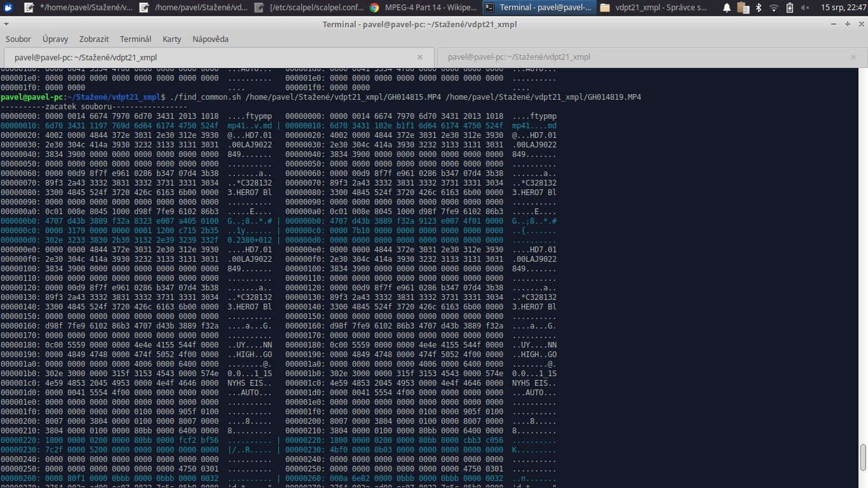This screenshot has width=868, height=488.
Task: Switch to Chrome MPEG-4 Part 14 window
Action: click(x=422, y=8)
